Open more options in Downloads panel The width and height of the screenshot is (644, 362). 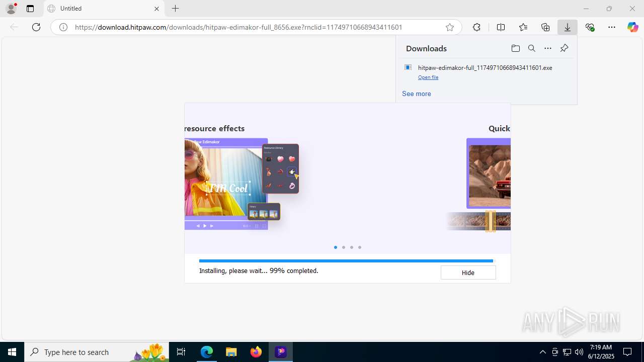pos(548,48)
